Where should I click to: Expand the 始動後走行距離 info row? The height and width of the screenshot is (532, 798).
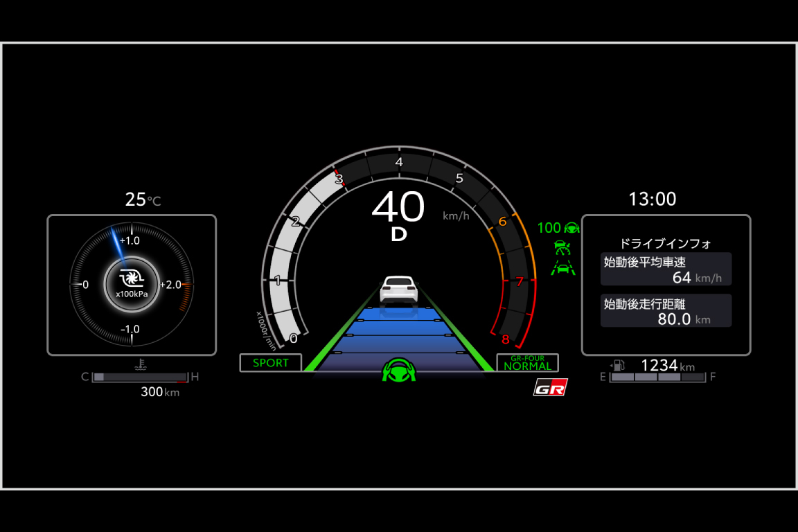click(666, 310)
